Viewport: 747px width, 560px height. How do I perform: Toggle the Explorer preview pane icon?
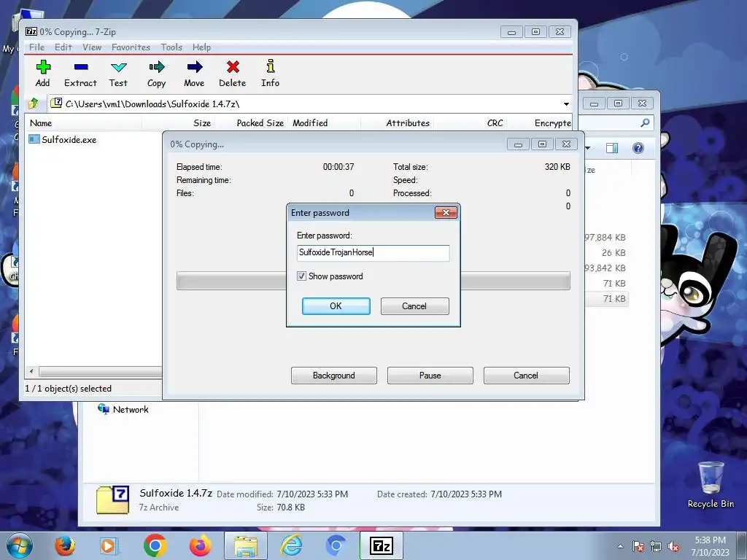pyautogui.click(x=612, y=148)
